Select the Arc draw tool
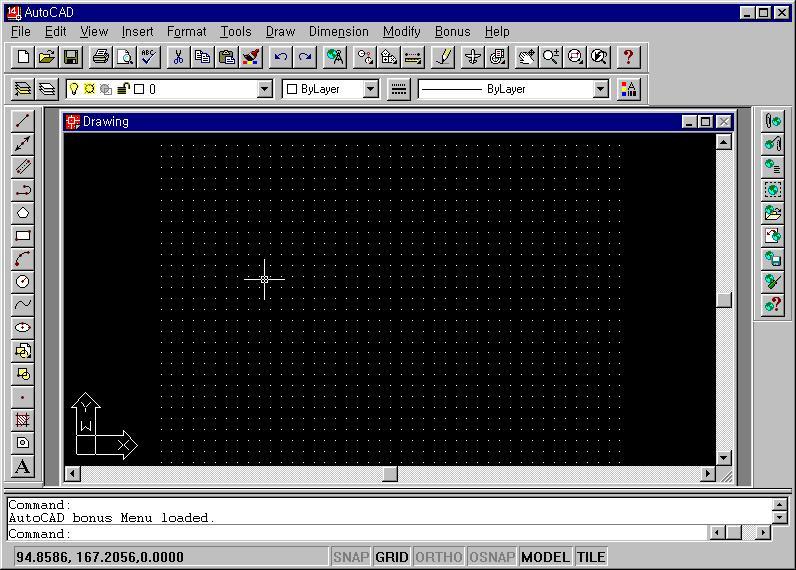This screenshot has height=570, width=796. (22, 259)
